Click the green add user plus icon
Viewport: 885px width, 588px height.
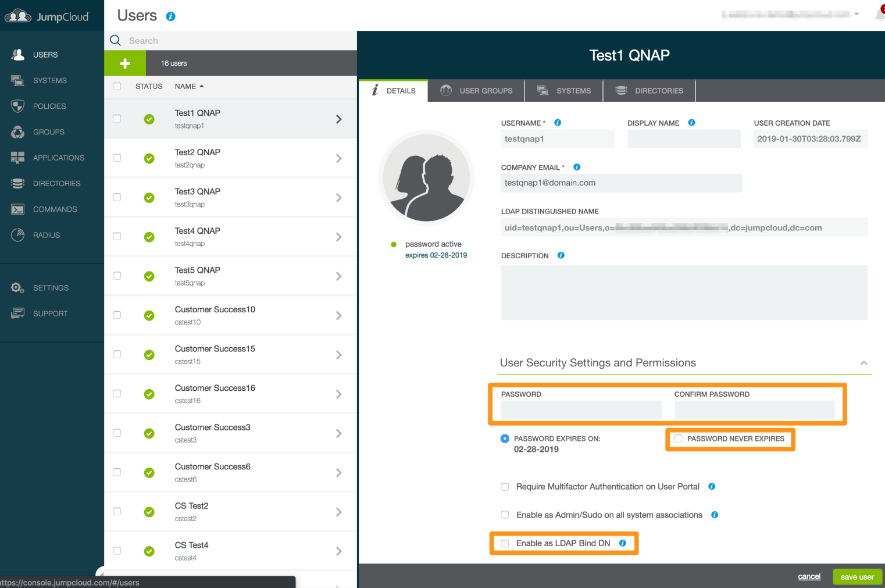(125, 63)
